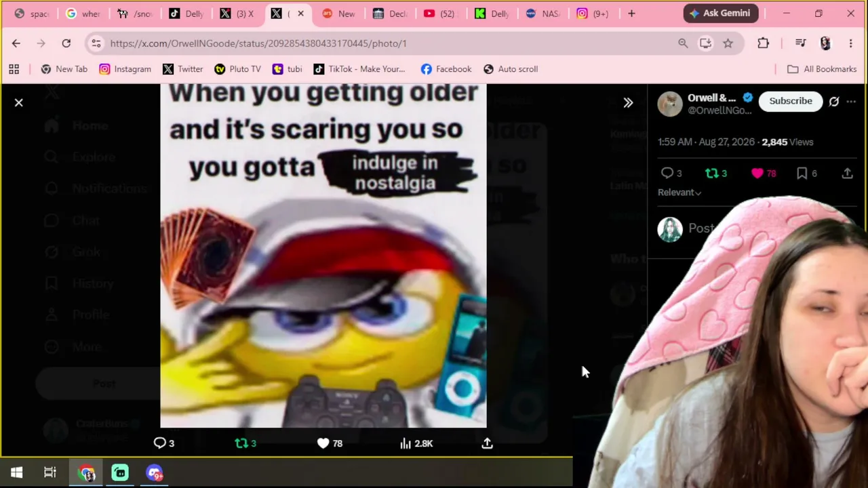Open the Orwell & Goode display name link
The image size is (868, 488).
coord(711,98)
